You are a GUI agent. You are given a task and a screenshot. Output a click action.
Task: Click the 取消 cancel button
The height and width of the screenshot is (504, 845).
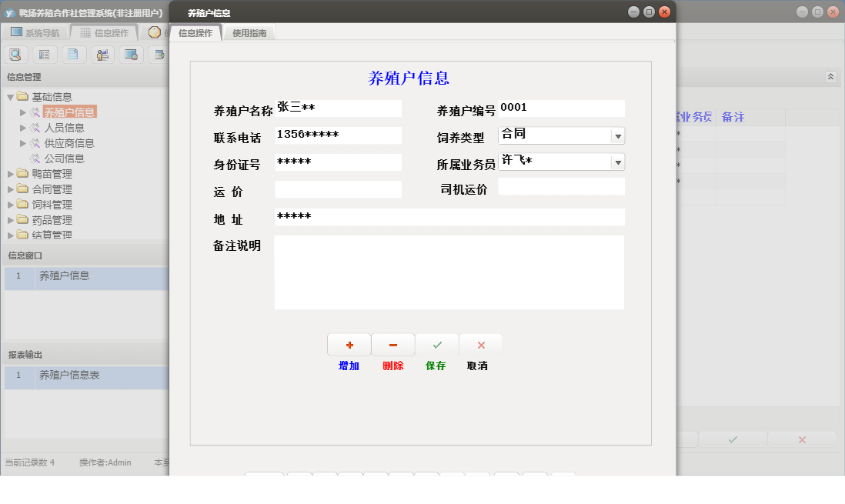(480, 345)
